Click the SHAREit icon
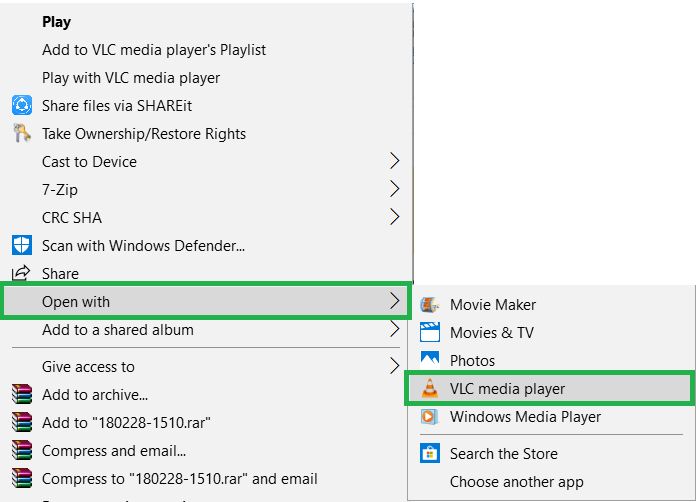The image size is (696, 502). click(x=22, y=106)
